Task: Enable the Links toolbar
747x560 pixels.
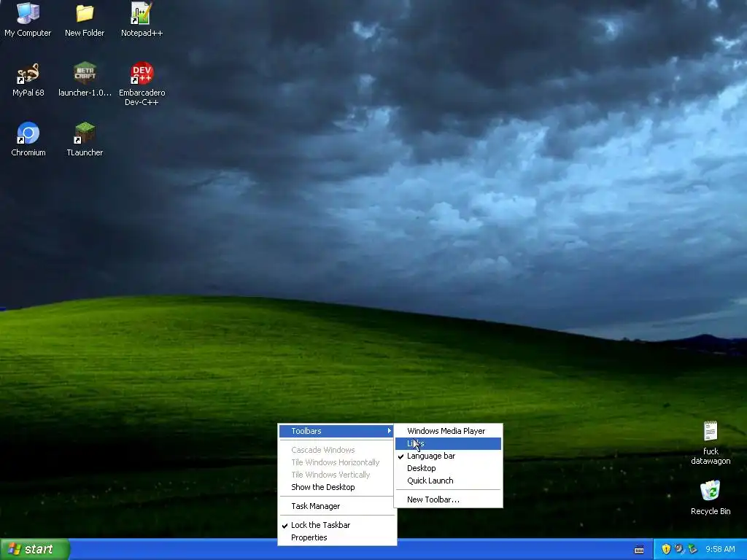Action: click(449, 443)
